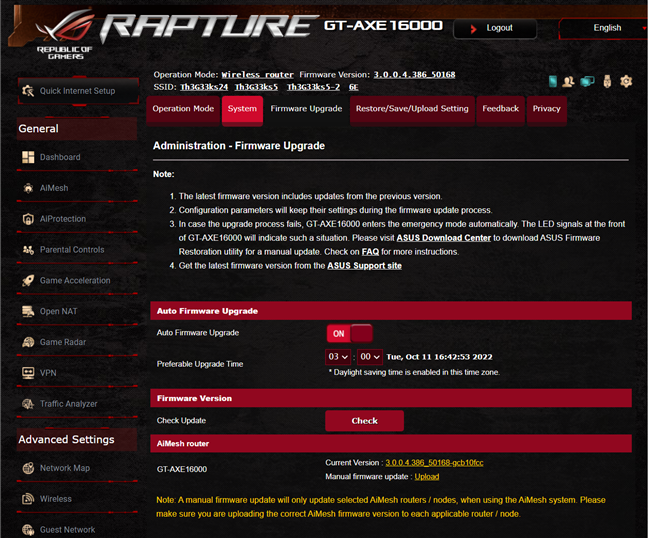The width and height of the screenshot is (648, 538).
Task: Click the header Firmware Version number link
Action: pyautogui.click(x=414, y=75)
